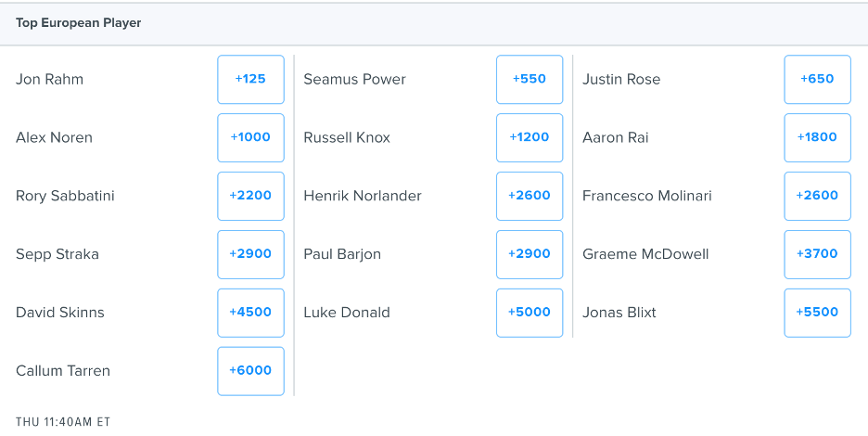
Task: Pick Francesco Molinari +2600 odds
Action: [x=817, y=196]
